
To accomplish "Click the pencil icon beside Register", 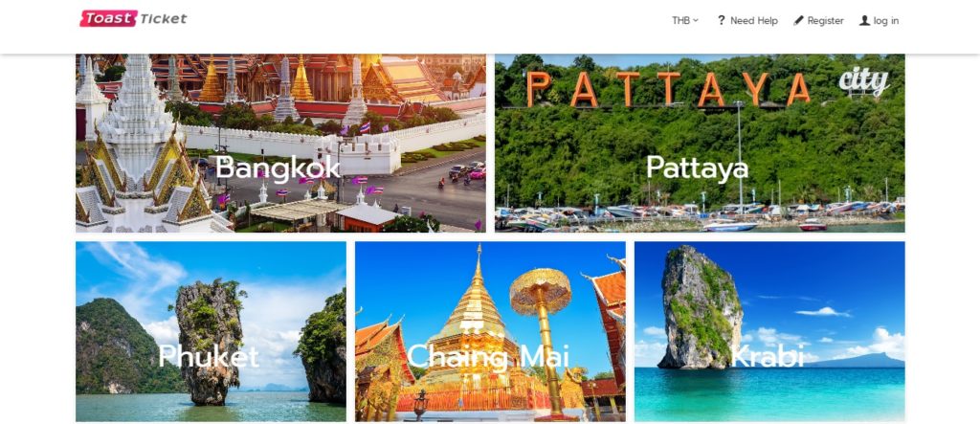I will pyautogui.click(x=798, y=21).
